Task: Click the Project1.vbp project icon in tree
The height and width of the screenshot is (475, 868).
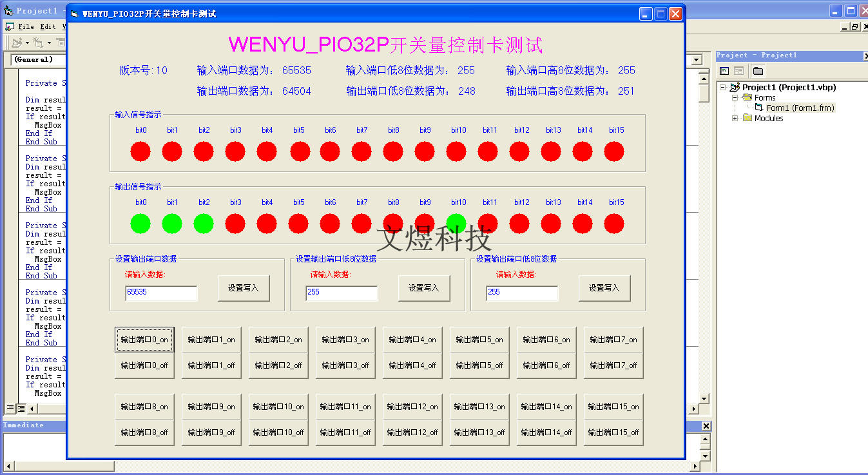Action: (735, 87)
